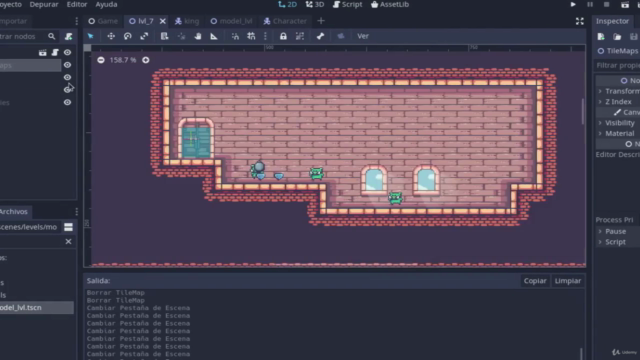The image size is (640, 360).
Task: Activate the Move mode tool
Action: (x=111, y=36)
